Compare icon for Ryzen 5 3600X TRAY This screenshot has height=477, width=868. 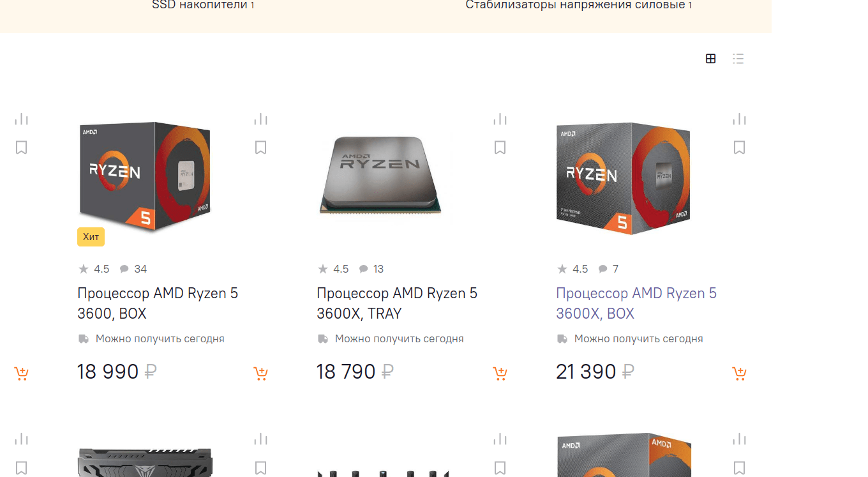coord(500,119)
